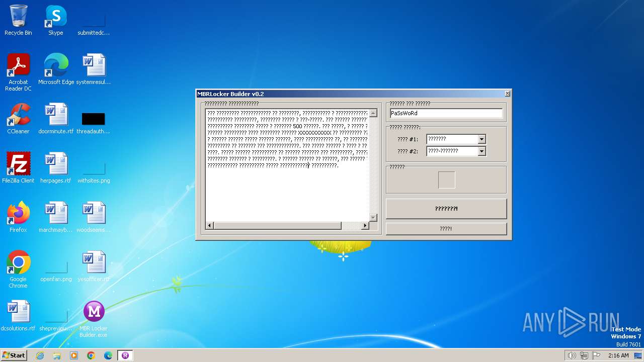Switch to MBRLocker Builder taskbar button
The image size is (644, 362).
(125, 355)
